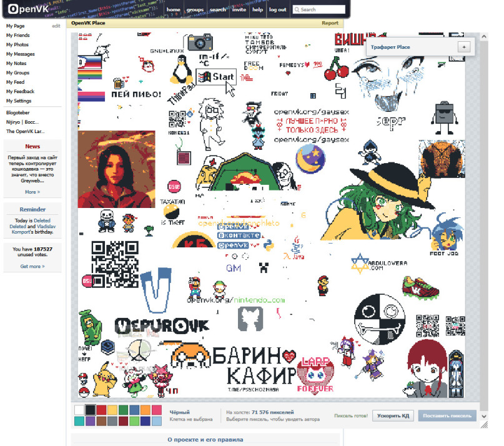This screenshot has height=446, width=504.
Task: Select the dark green color swatch
Action: tap(123, 410)
